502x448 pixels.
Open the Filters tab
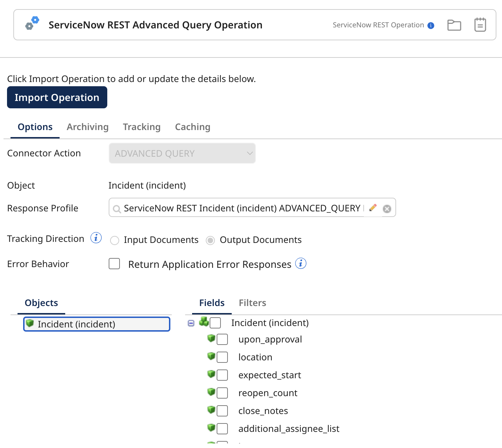click(x=252, y=303)
